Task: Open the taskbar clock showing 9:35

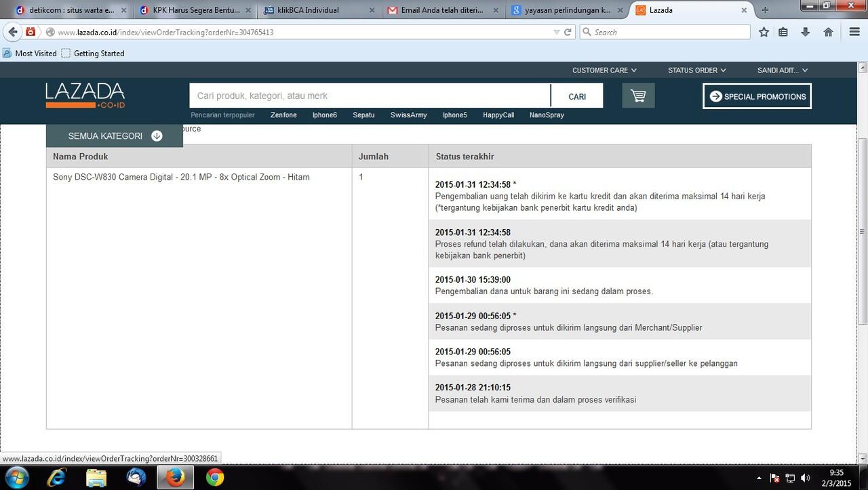Action: point(837,478)
